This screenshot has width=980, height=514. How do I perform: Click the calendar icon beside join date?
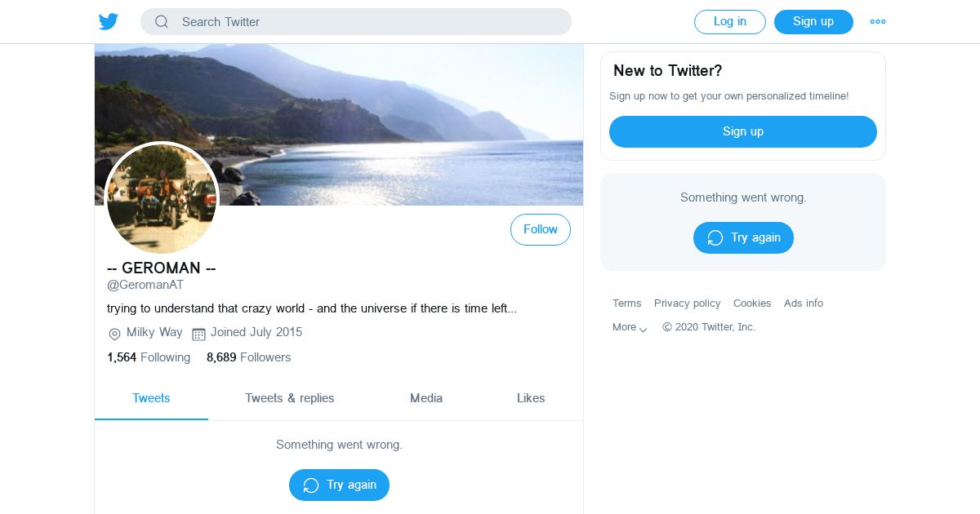click(x=198, y=334)
